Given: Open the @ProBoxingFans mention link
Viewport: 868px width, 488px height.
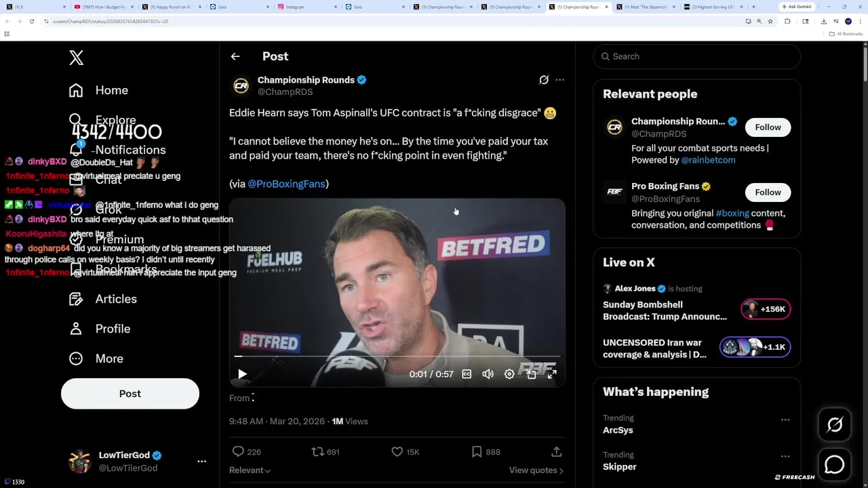Looking at the screenshot, I should (x=286, y=184).
